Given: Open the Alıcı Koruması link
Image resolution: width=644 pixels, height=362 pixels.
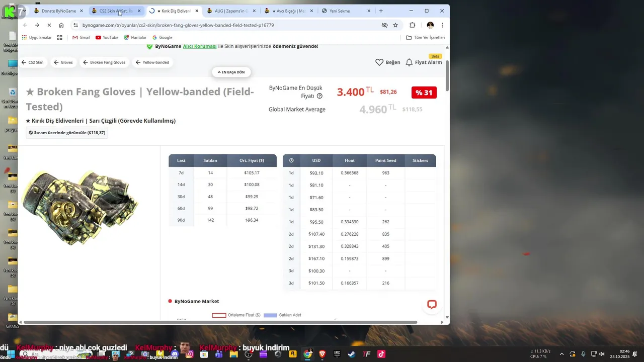Looking at the screenshot, I should [x=199, y=46].
